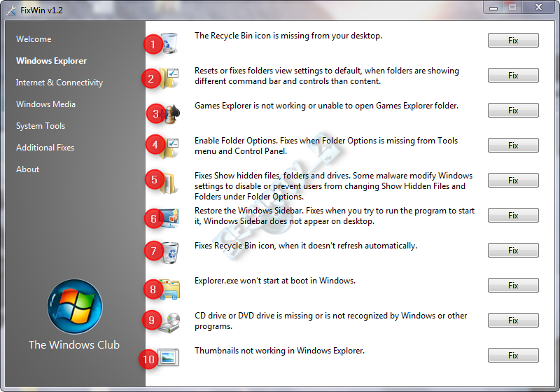The width and height of the screenshot is (560, 392).
Task: Click the FixWin wrench icon in title bar
Action: [x=11, y=10]
